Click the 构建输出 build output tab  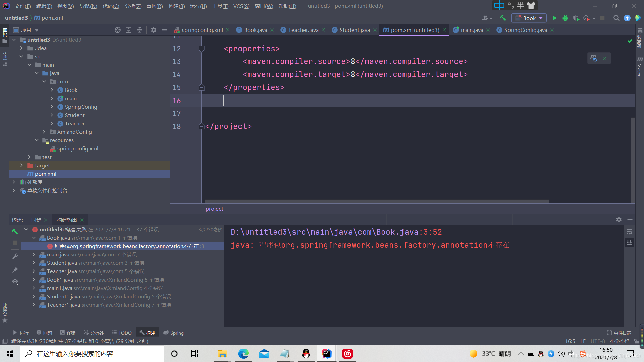coord(67,220)
